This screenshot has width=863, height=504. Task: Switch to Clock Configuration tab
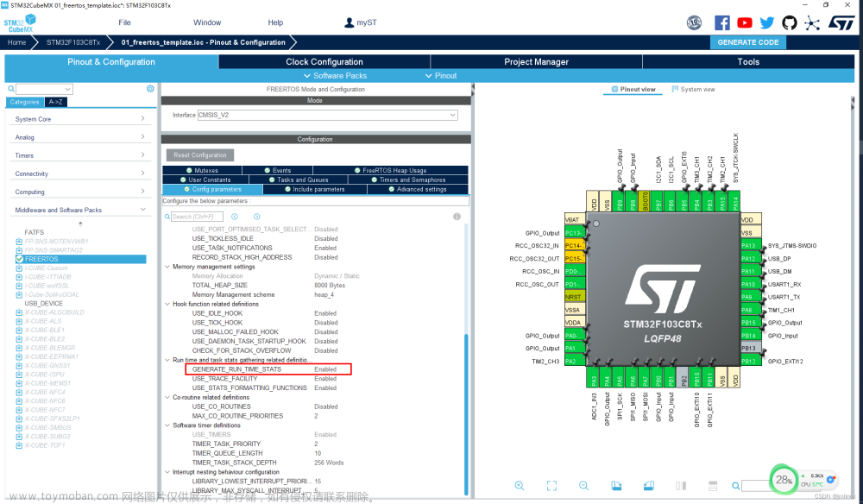coord(324,61)
